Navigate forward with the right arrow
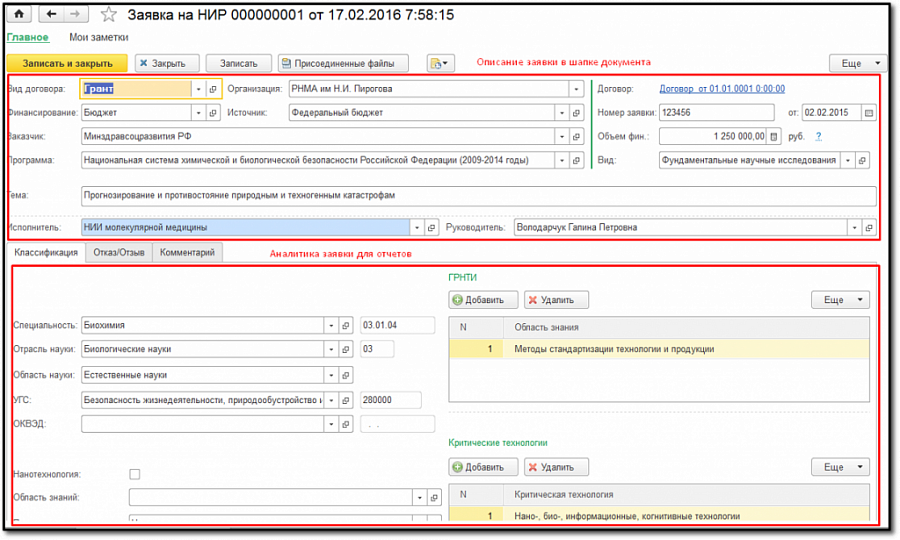Screen dimensions: 900x540 coord(76,14)
